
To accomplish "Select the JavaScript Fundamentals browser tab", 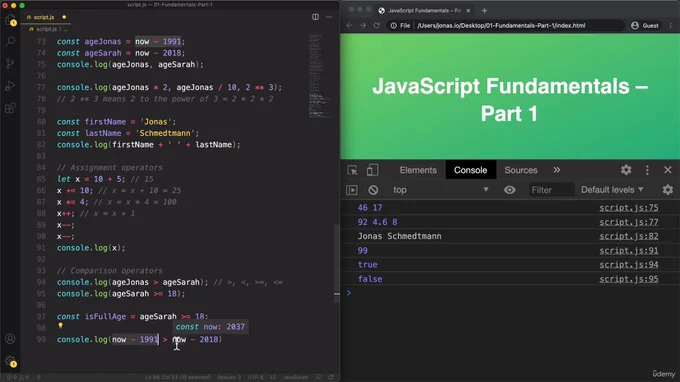I will pyautogui.click(x=424, y=10).
